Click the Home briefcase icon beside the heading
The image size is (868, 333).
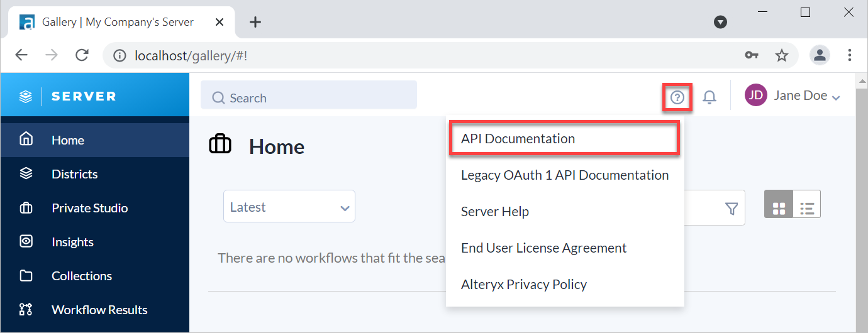pyautogui.click(x=220, y=145)
